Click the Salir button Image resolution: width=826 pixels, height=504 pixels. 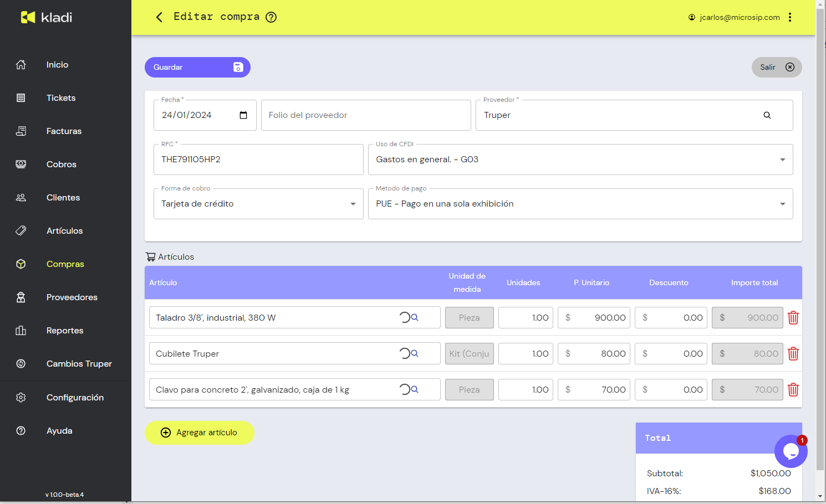(777, 67)
